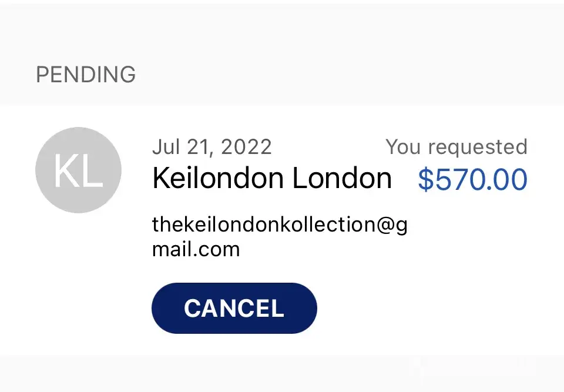Open the Keilondon London contact name
This screenshot has height=392, width=564.
271,178
